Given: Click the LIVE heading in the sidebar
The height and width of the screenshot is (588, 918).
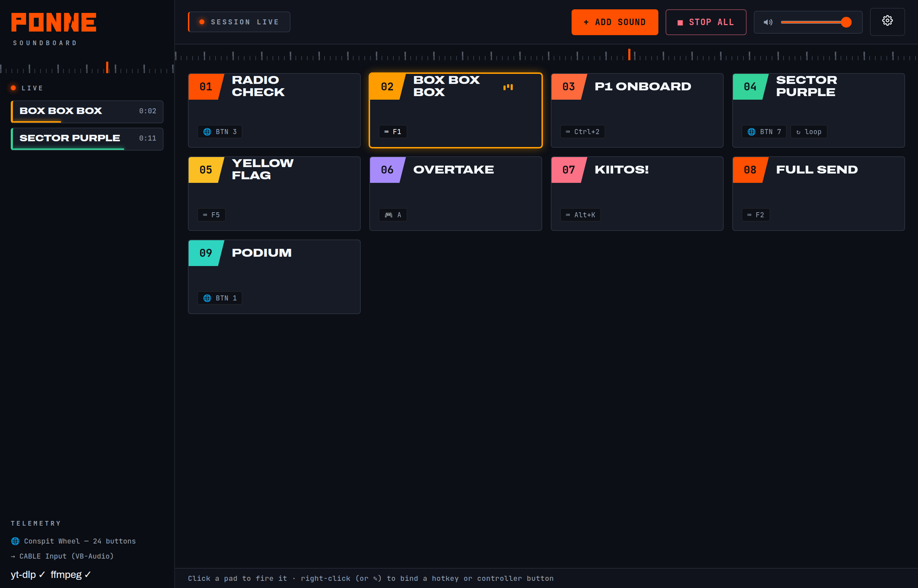Looking at the screenshot, I should click(33, 88).
